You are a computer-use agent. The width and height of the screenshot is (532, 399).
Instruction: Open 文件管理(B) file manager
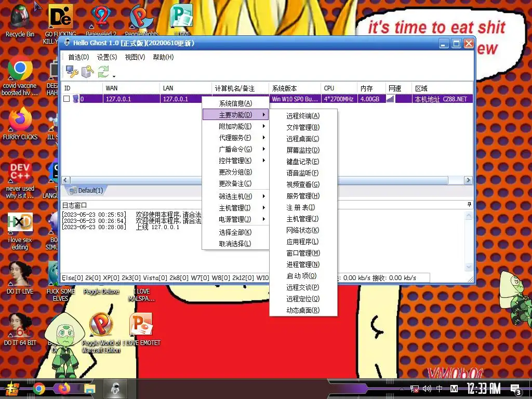(303, 127)
